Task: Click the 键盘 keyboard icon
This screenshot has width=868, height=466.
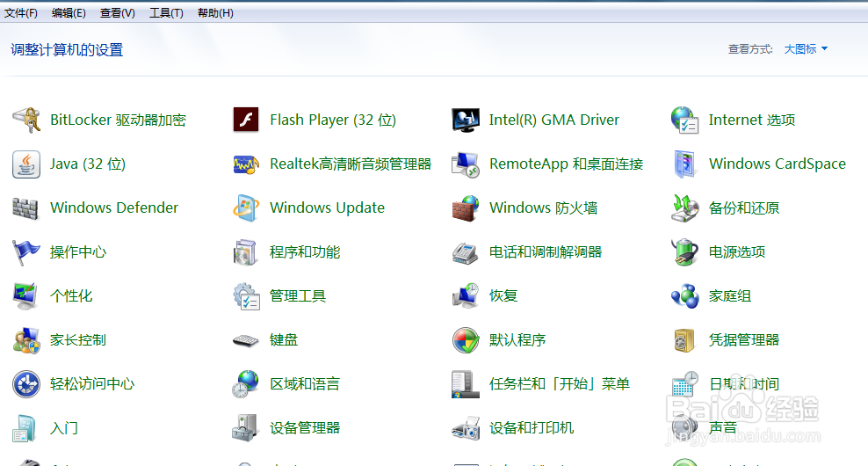Action: tap(246, 340)
